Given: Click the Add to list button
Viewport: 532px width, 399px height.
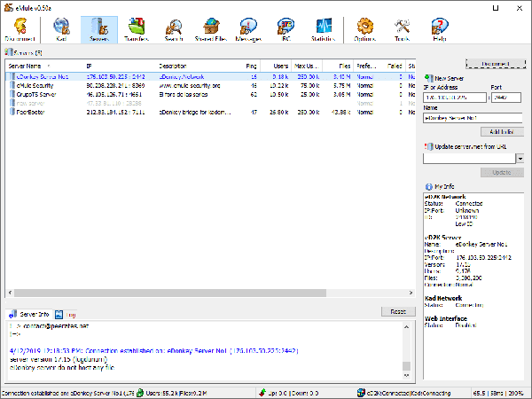Looking at the screenshot, I should [x=502, y=131].
